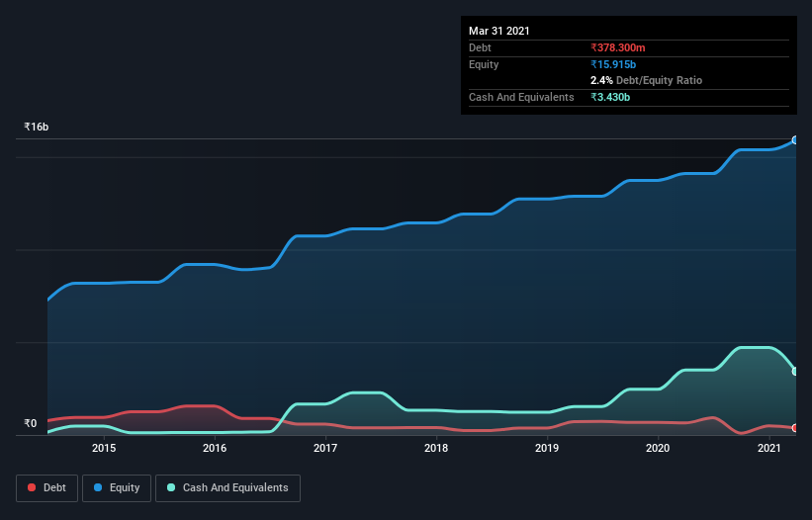Click the teal dot in Cash legend

(x=171, y=487)
